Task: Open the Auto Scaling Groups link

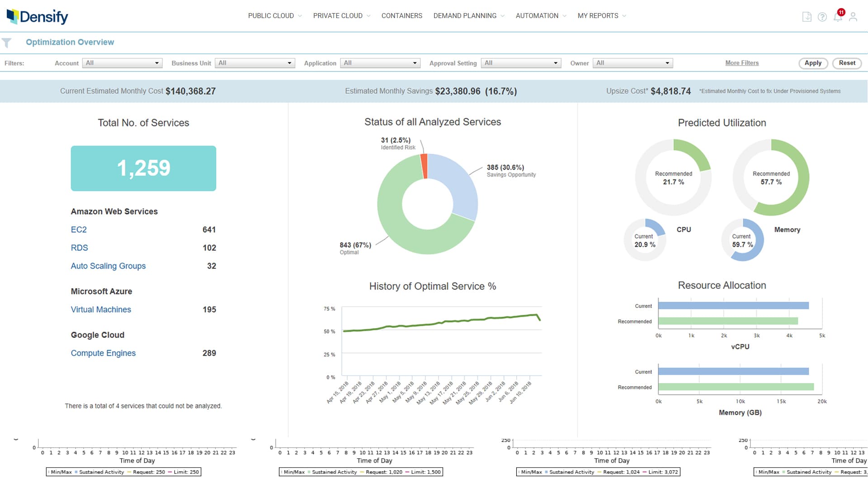Action: [108, 266]
